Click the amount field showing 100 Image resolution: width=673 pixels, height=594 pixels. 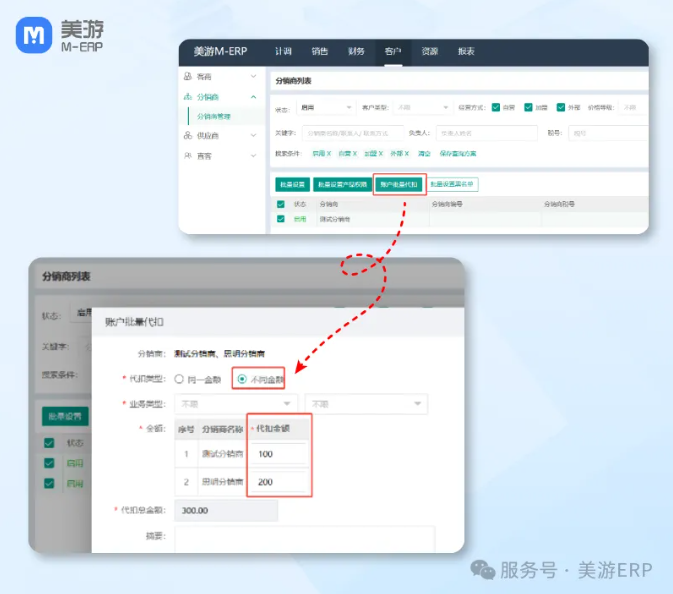(279, 455)
